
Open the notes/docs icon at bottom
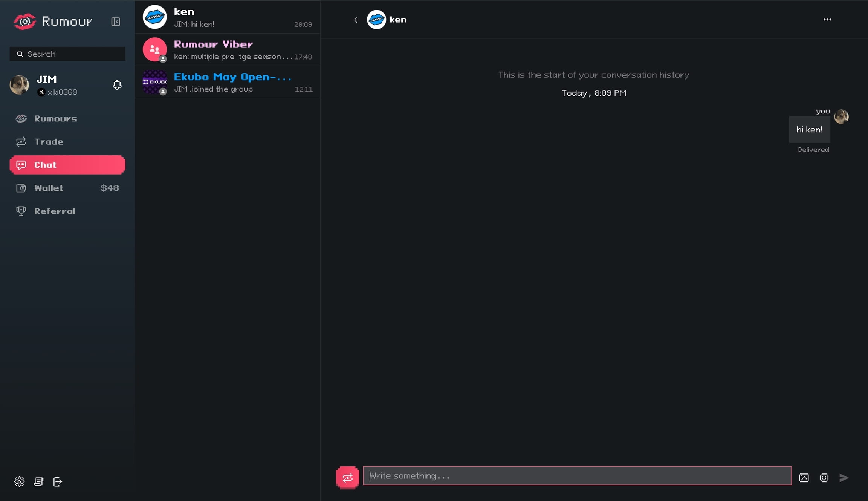pyautogui.click(x=38, y=481)
